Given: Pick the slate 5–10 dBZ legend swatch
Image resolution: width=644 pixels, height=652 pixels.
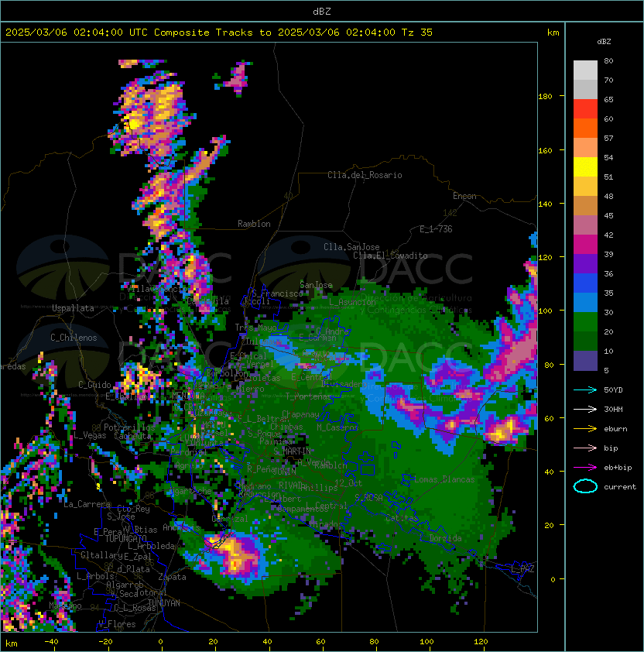Looking at the screenshot, I should pos(585,361).
